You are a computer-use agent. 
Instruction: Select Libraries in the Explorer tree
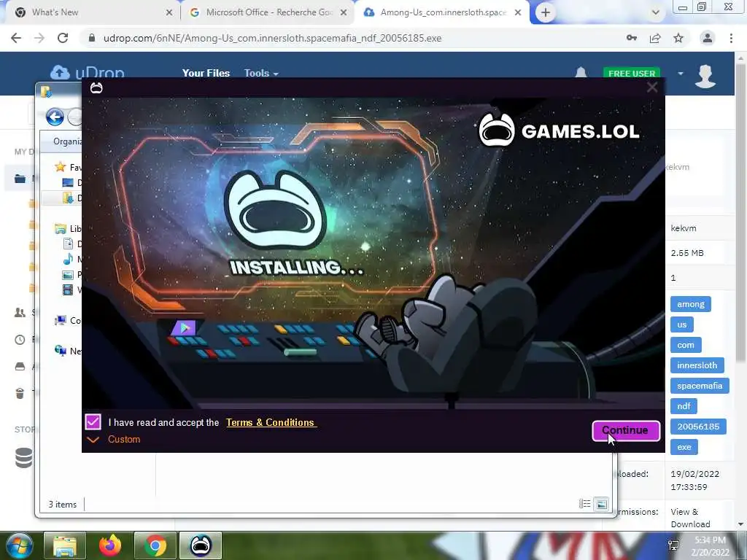click(x=68, y=228)
